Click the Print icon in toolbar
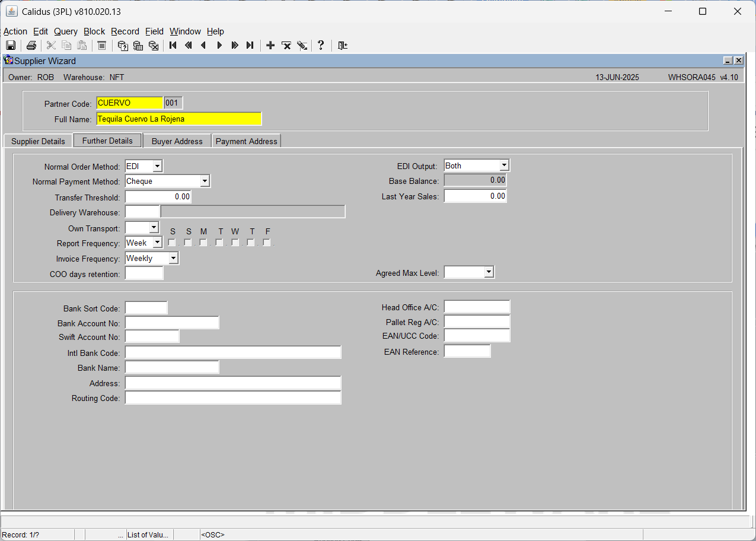This screenshot has height=541, width=756. point(31,46)
